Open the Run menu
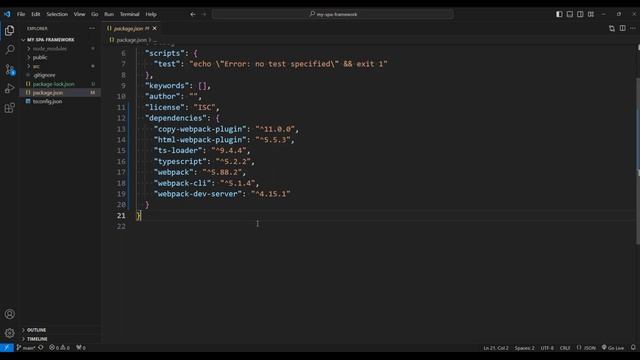The width and height of the screenshot is (640, 360). tap(109, 14)
